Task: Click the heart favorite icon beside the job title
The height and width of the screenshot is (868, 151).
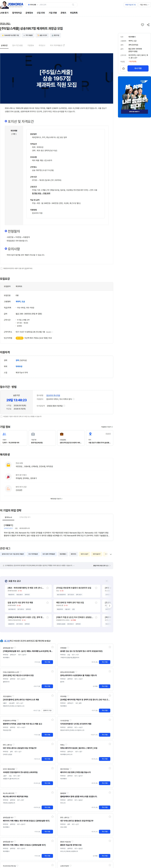Action: [143, 25]
